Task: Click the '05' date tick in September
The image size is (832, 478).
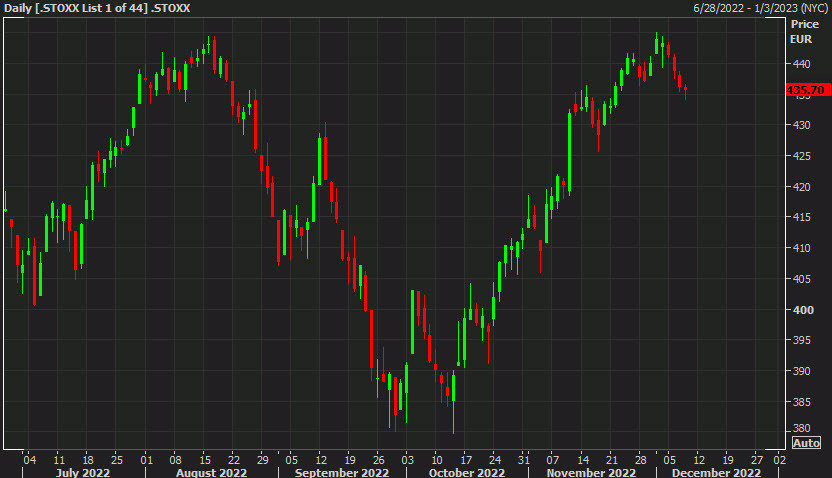Action: [x=291, y=460]
